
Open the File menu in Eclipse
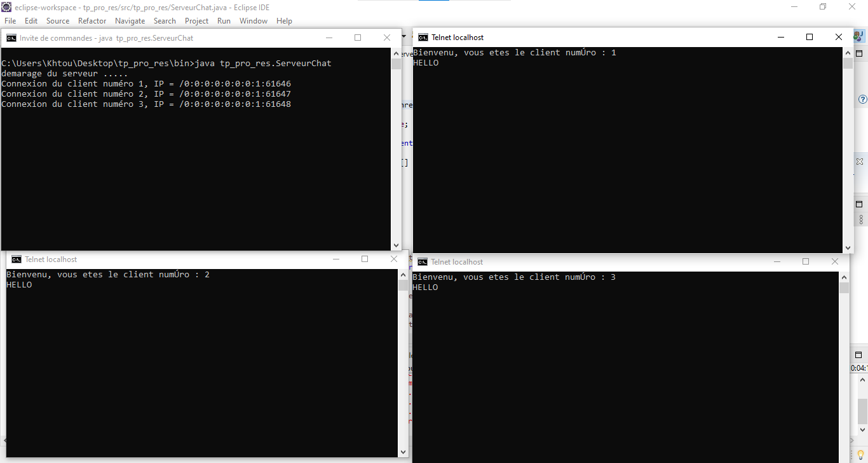pos(10,21)
